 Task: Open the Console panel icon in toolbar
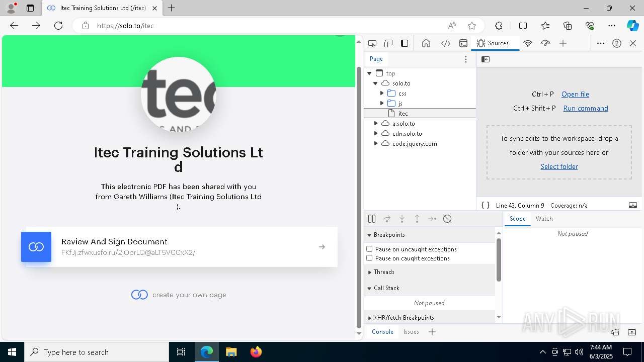tap(463, 43)
